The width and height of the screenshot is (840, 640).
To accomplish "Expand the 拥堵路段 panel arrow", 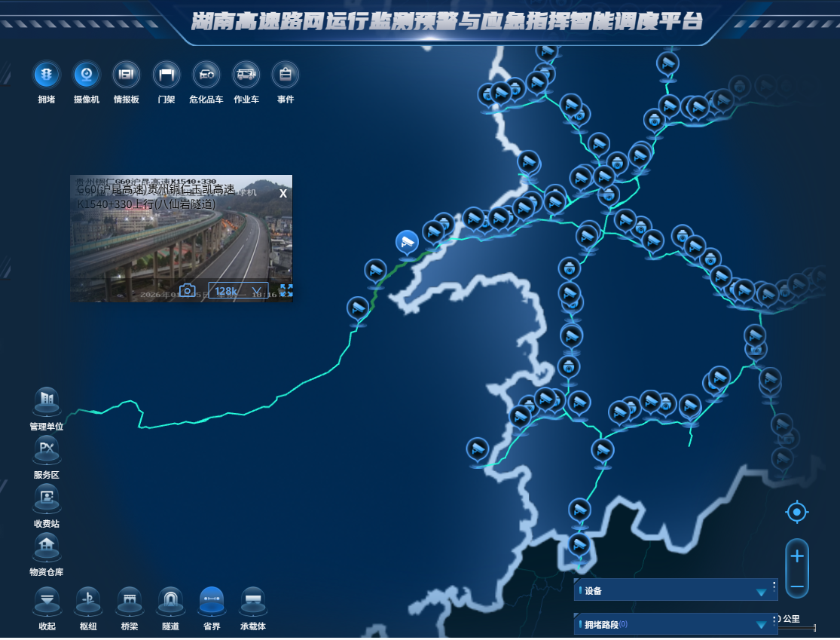I will pyautogui.click(x=761, y=625).
